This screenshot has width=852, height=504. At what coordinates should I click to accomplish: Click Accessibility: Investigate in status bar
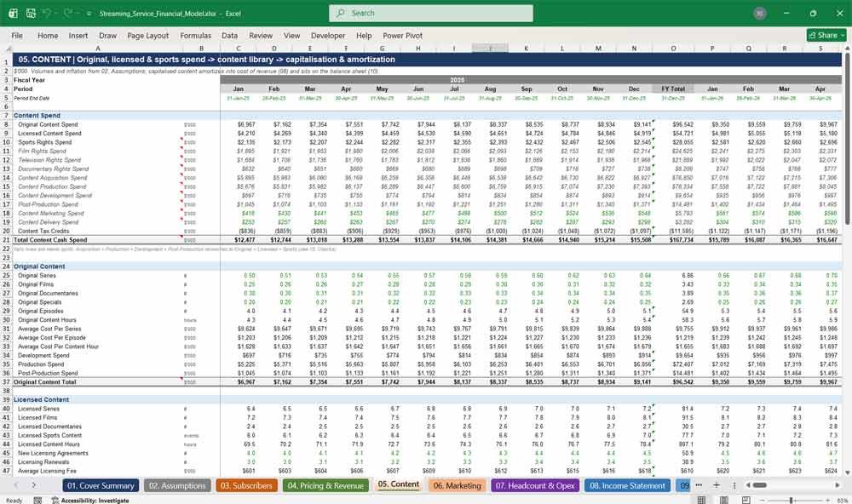point(90,501)
